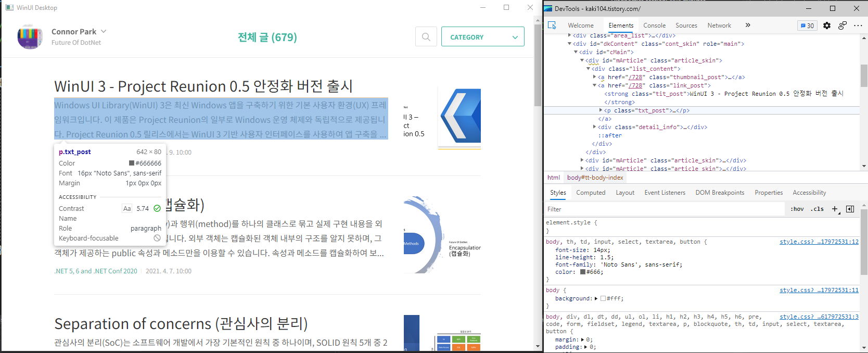Open the style.css link ending in 617972531:3
The image size is (868, 353).
tap(819, 317)
